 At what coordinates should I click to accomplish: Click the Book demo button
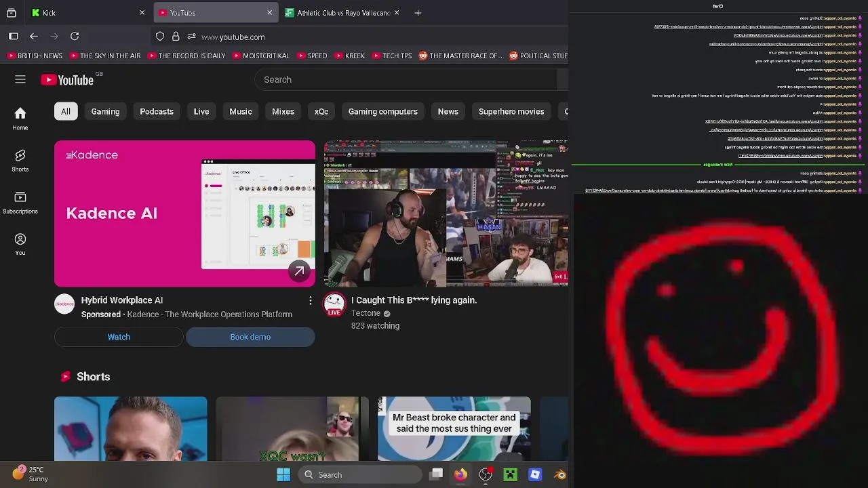pos(250,337)
